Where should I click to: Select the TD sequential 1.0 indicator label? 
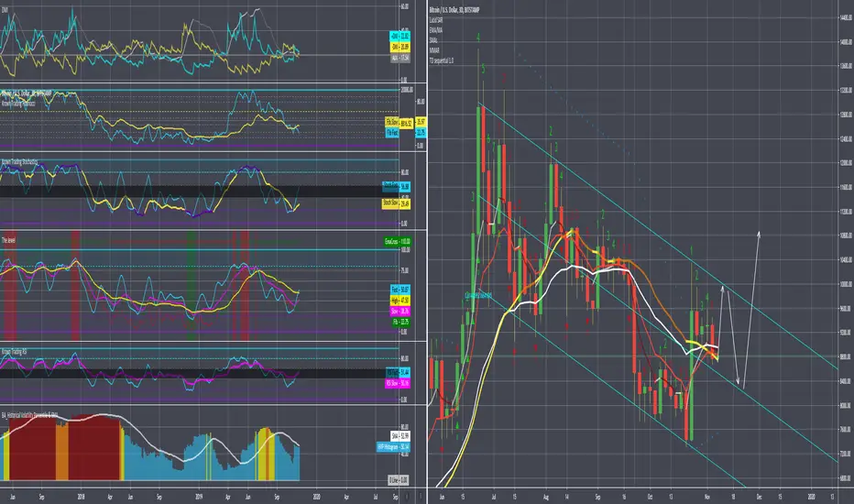tap(441, 60)
